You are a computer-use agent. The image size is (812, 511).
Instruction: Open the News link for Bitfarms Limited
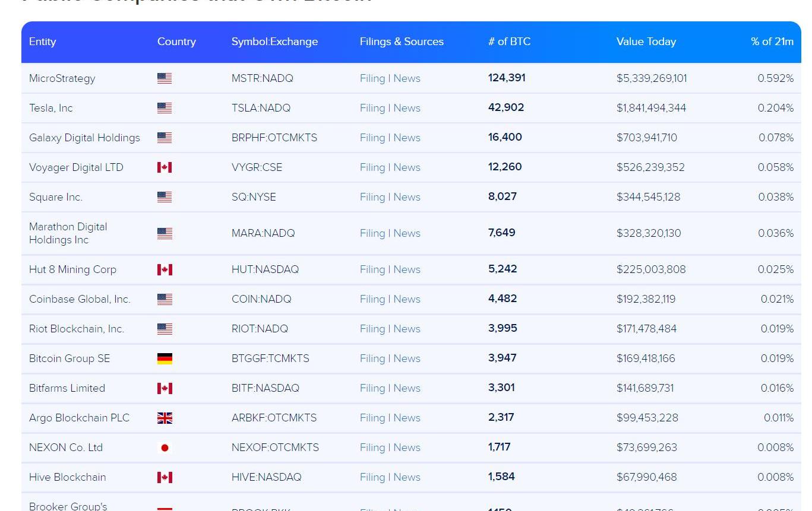(407, 388)
